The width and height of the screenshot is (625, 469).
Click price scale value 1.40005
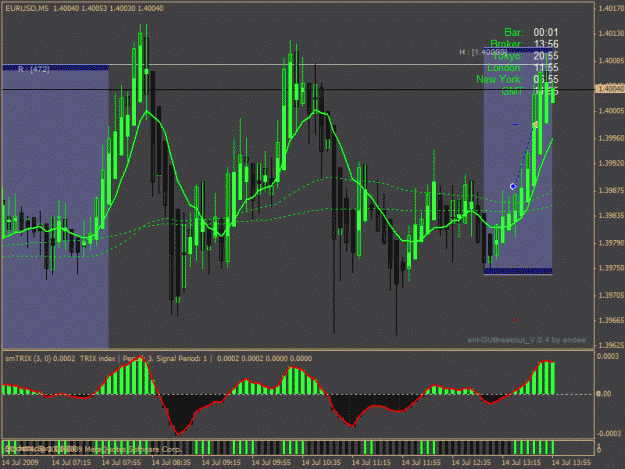(x=611, y=111)
